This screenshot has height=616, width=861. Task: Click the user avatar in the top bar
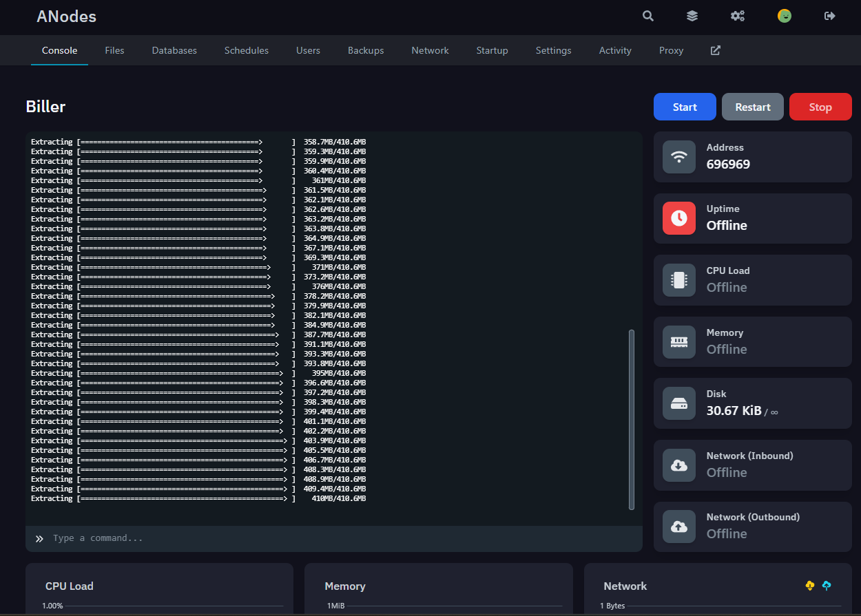(x=785, y=15)
